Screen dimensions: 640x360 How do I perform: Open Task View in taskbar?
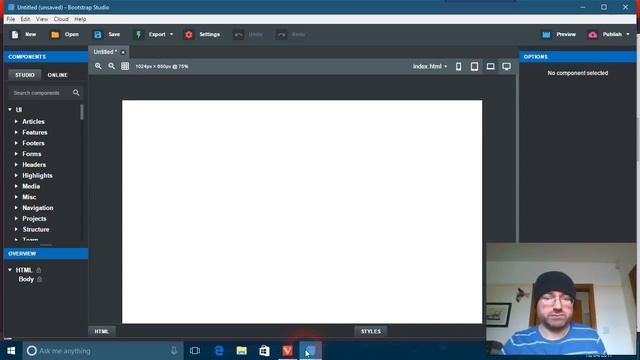point(195,351)
